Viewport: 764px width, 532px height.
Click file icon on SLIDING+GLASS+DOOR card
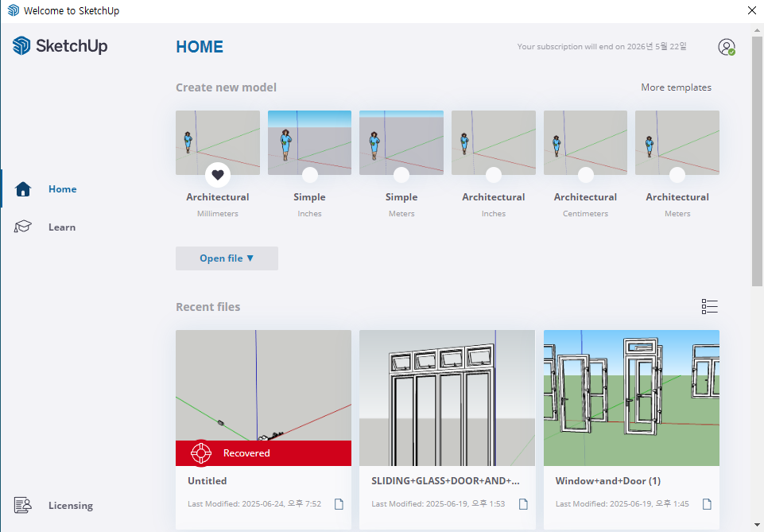[x=523, y=503]
